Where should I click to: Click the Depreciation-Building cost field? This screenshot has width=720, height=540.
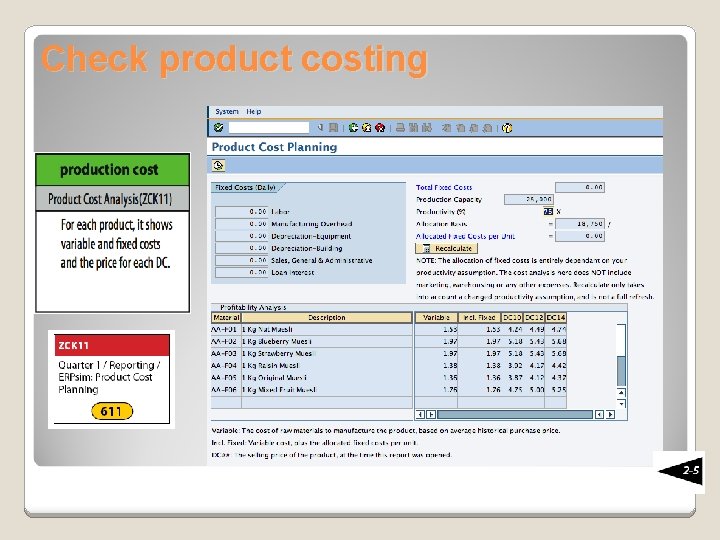point(242,248)
